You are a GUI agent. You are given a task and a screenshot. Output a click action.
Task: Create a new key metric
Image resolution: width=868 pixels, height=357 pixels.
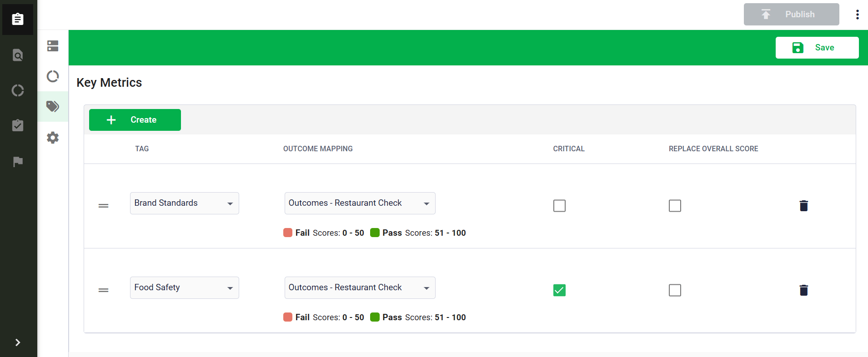135,120
